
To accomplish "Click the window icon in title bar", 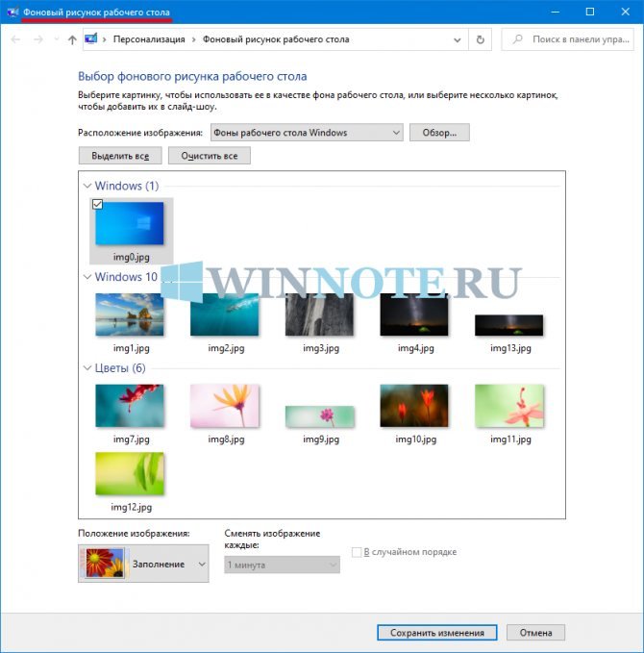I will pyautogui.click(x=12, y=13).
